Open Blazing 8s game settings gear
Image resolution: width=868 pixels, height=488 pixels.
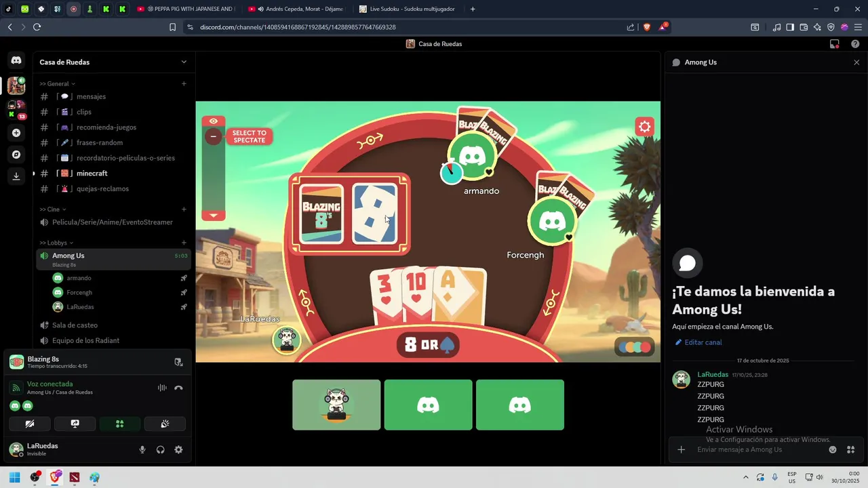pos(644,127)
